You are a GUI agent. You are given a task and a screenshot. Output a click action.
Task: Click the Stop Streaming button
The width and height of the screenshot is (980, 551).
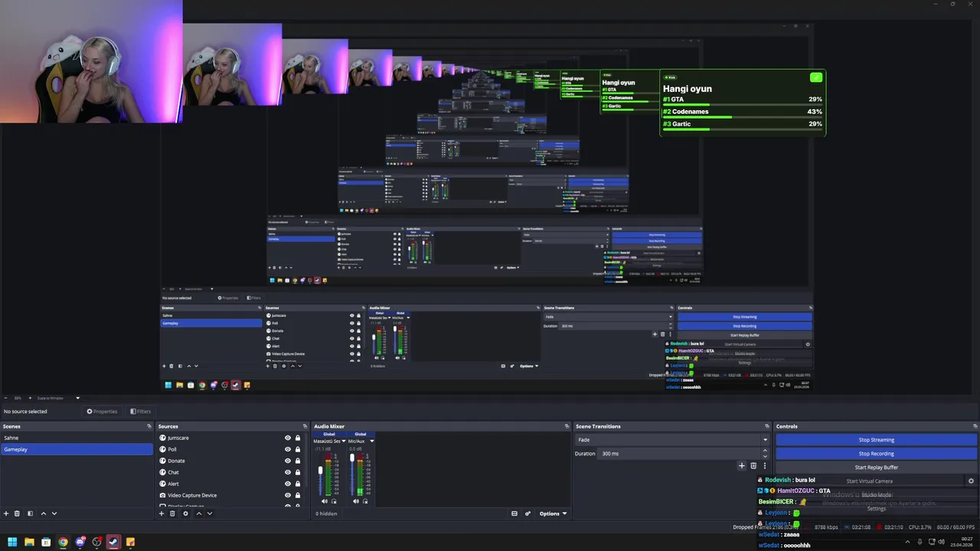pyautogui.click(x=876, y=440)
